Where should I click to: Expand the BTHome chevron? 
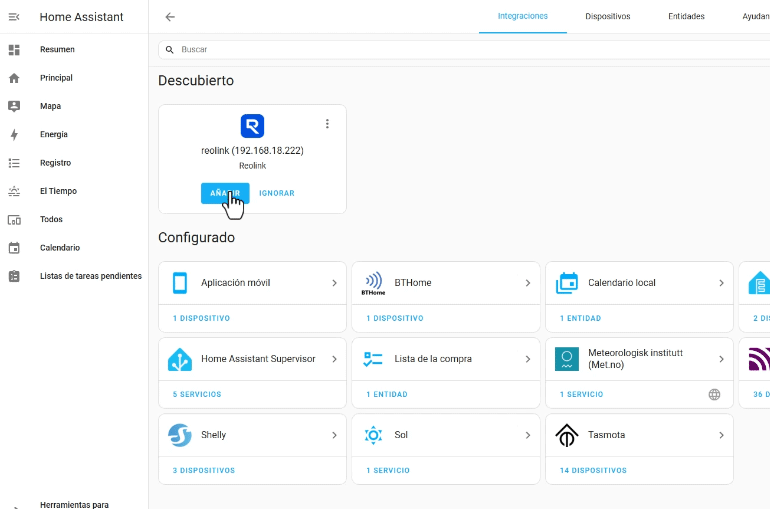(x=528, y=283)
